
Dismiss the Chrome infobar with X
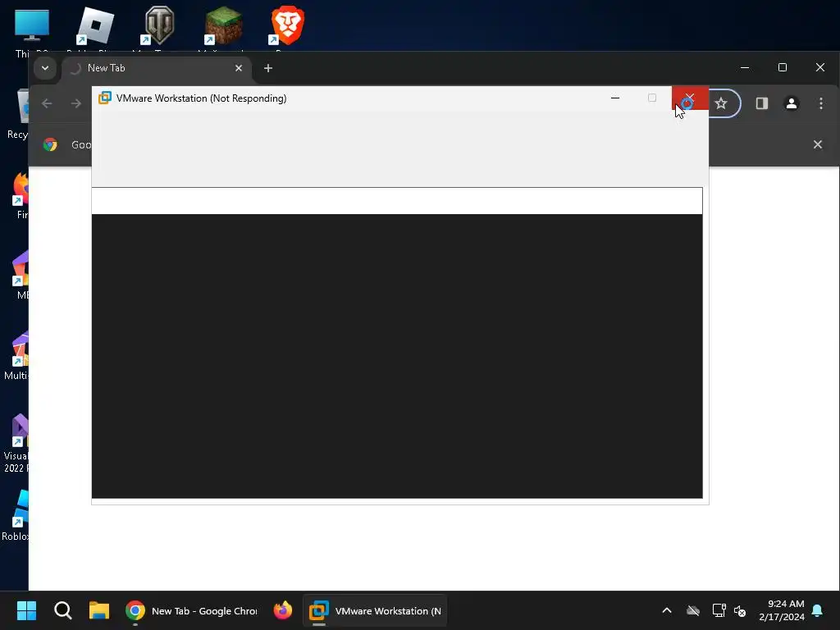click(x=818, y=144)
